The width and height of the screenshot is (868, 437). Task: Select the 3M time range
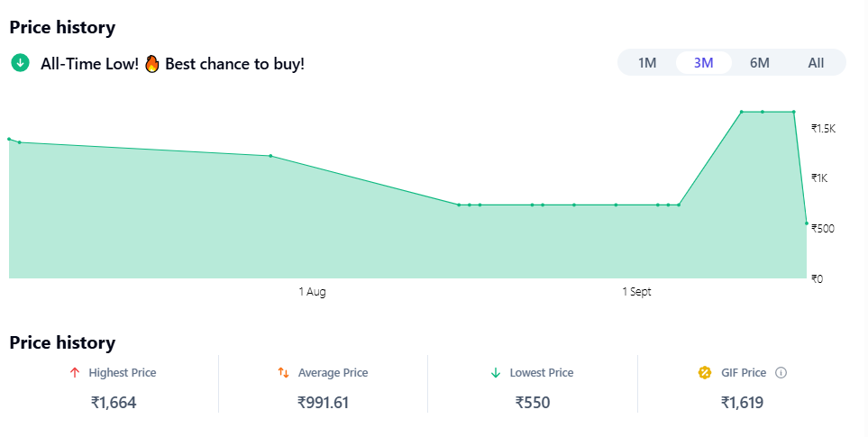click(x=704, y=63)
